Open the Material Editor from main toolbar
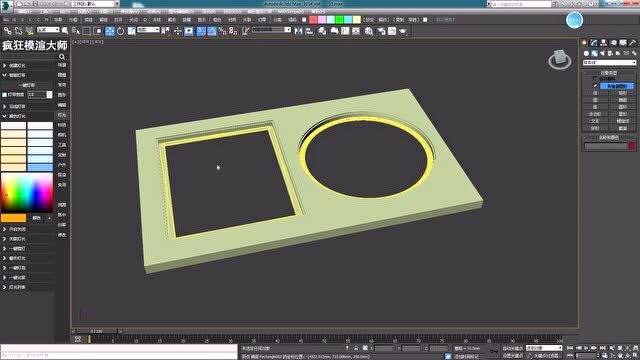Screen dimensions: 640x360 (369, 31)
